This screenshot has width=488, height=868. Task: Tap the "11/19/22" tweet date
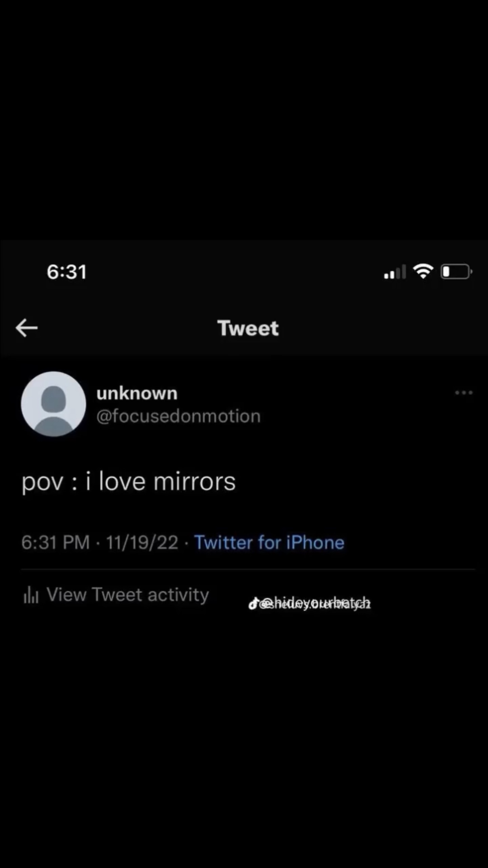[142, 542]
